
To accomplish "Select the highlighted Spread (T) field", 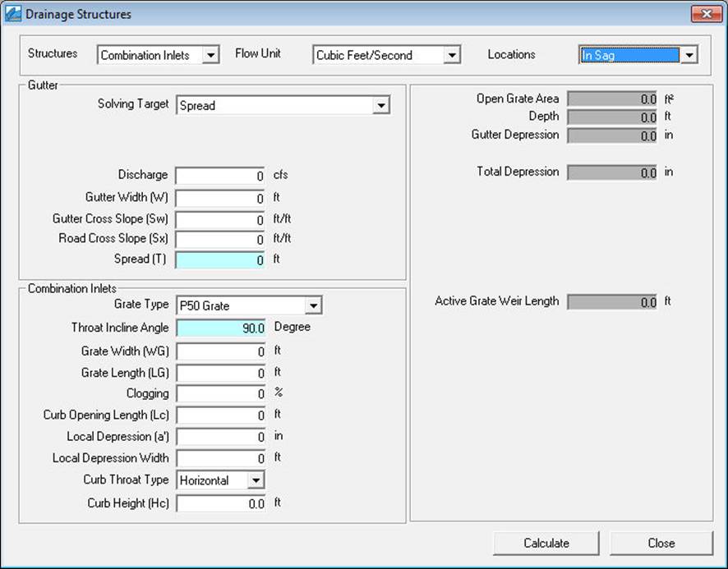I will coord(218,259).
